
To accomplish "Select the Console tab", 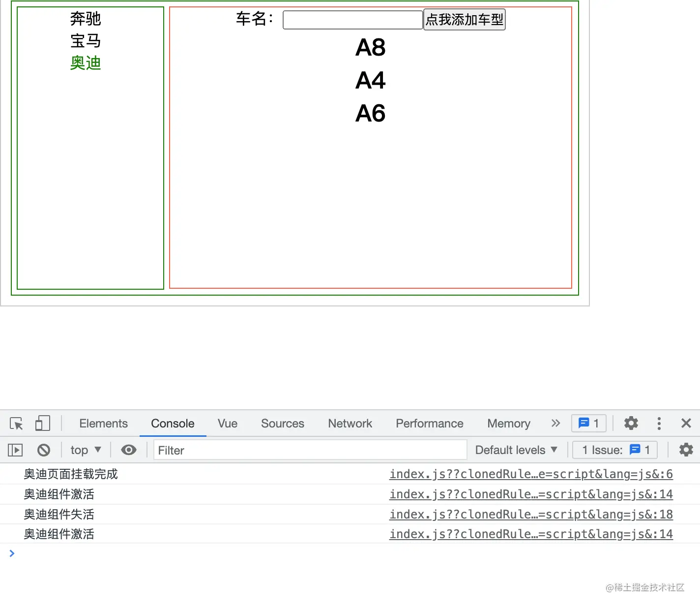I will tap(173, 423).
